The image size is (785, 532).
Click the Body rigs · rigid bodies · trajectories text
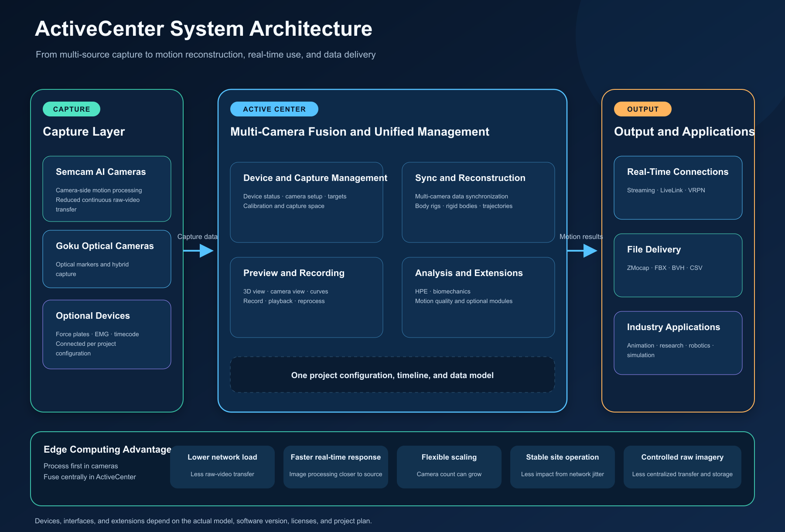(x=464, y=206)
